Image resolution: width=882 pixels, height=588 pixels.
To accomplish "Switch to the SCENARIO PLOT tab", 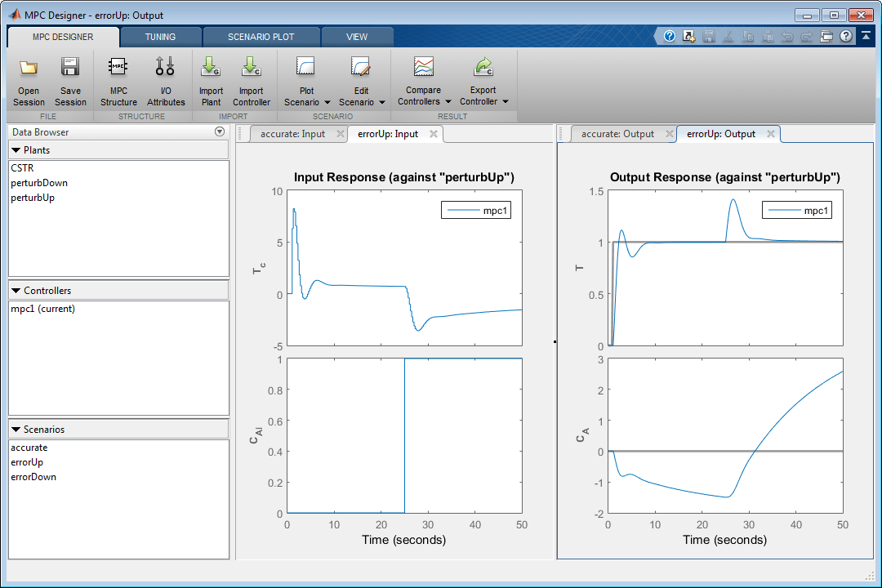I will click(x=261, y=37).
